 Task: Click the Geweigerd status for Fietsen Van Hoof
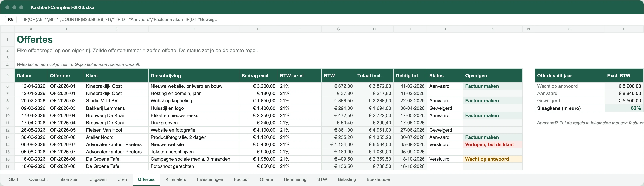click(x=445, y=130)
